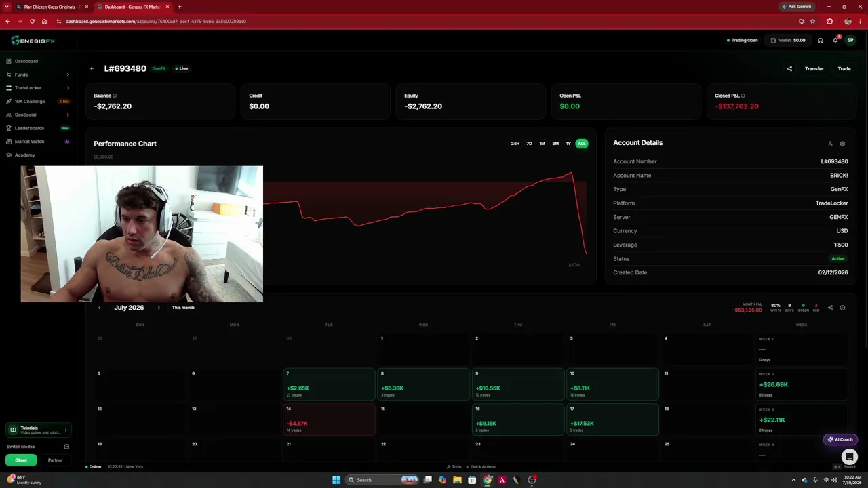This screenshot has width=868, height=488.
Task: Click the Transfer button
Action: coord(814,68)
